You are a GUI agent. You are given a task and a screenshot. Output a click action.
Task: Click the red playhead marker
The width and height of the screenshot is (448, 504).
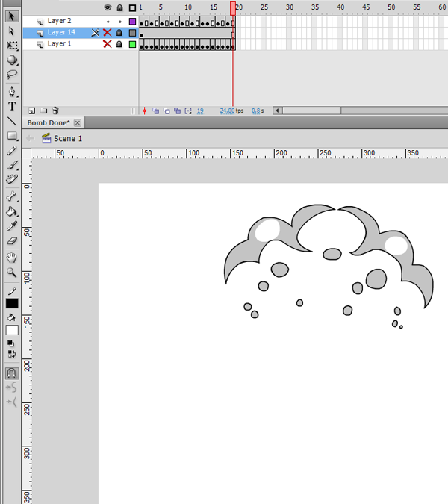pyautogui.click(x=233, y=9)
